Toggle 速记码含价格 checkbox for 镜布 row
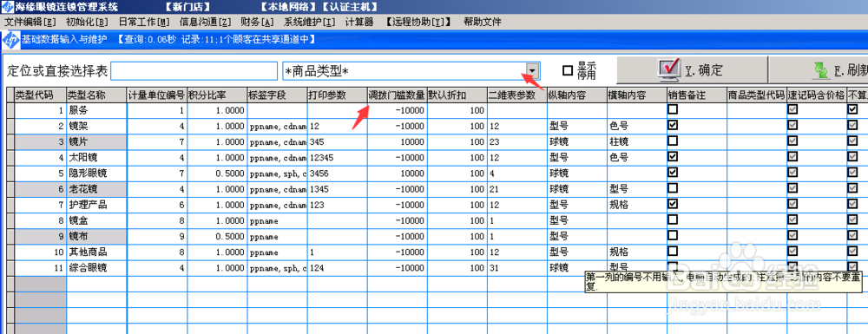This screenshot has width=868, height=334. 792,236
